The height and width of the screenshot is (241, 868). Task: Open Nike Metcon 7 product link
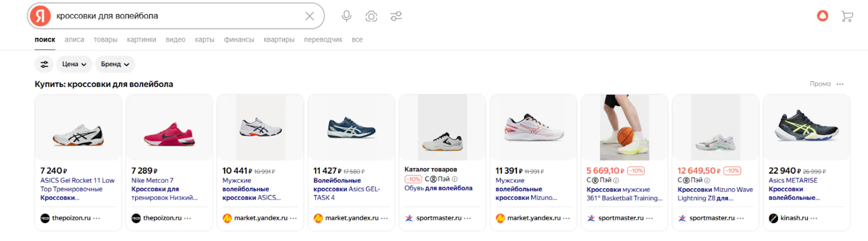click(152, 181)
